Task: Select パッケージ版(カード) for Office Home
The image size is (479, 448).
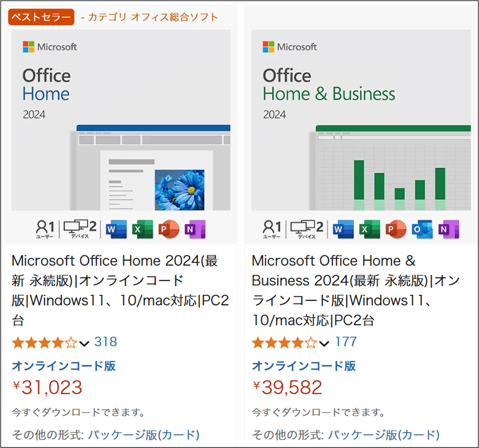Action: pos(143,435)
